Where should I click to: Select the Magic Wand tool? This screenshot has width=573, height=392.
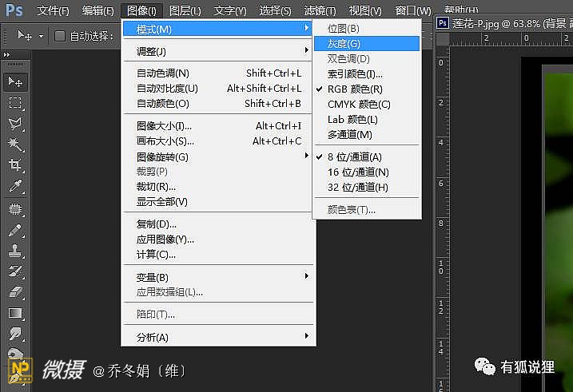tap(15, 145)
